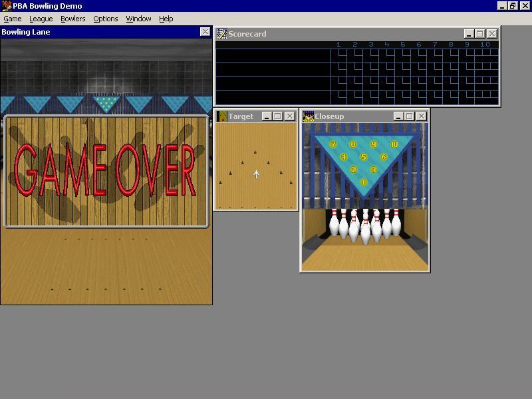Click the white aiming arrow in Target
Image resolution: width=532 pixels, height=399 pixels.
pos(257,174)
